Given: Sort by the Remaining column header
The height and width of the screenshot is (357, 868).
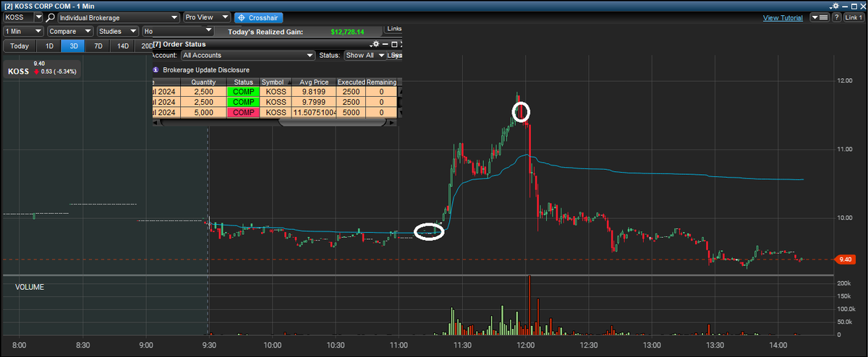Looking at the screenshot, I should (381, 82).
